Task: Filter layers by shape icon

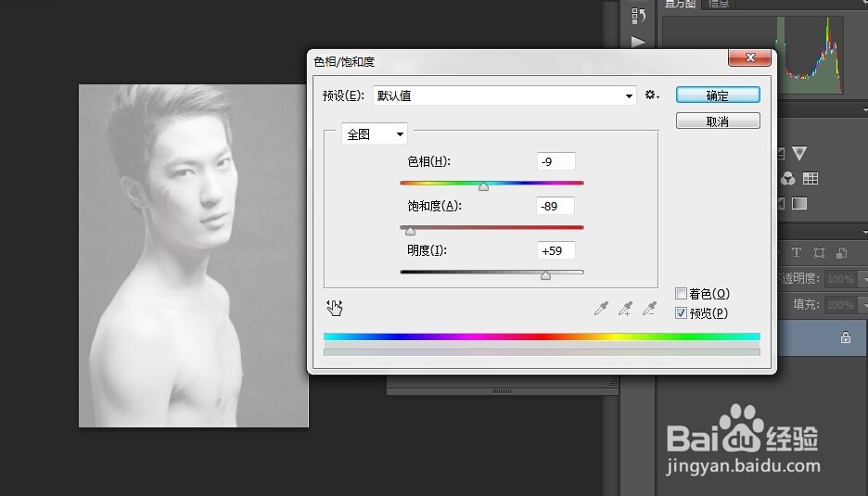Action: 819,252
